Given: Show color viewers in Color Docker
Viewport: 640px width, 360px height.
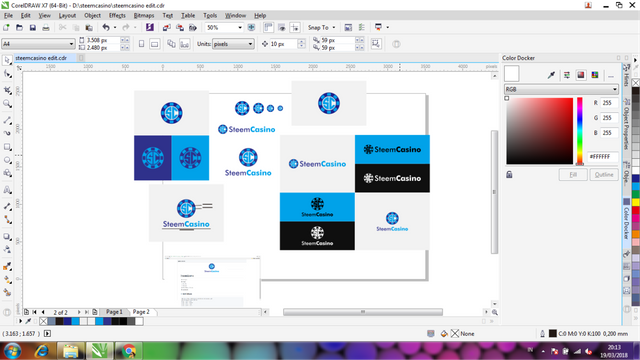Looking at the screenshot, I should pos(581,75).
